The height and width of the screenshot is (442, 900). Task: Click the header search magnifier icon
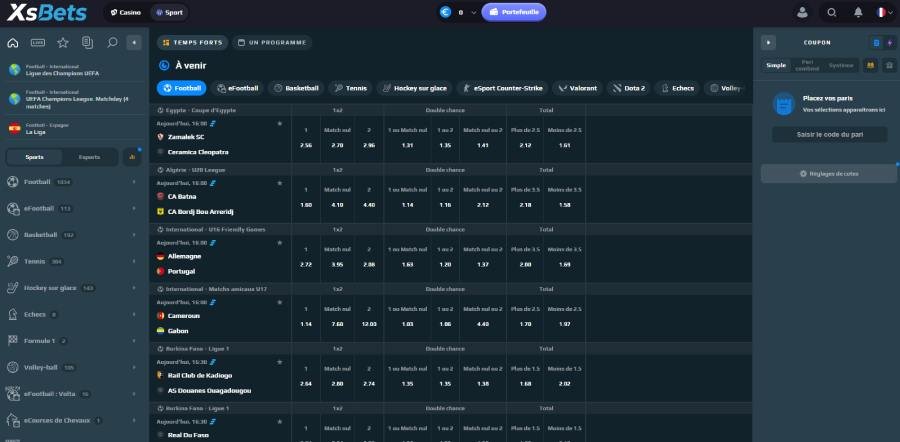pos(832,12)
